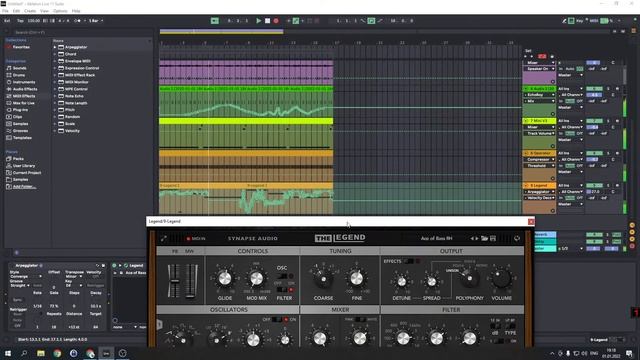This screenshot has width=640, height=360.
Task: Expand the Arpeggiator folder
Action: coord(55,47)
